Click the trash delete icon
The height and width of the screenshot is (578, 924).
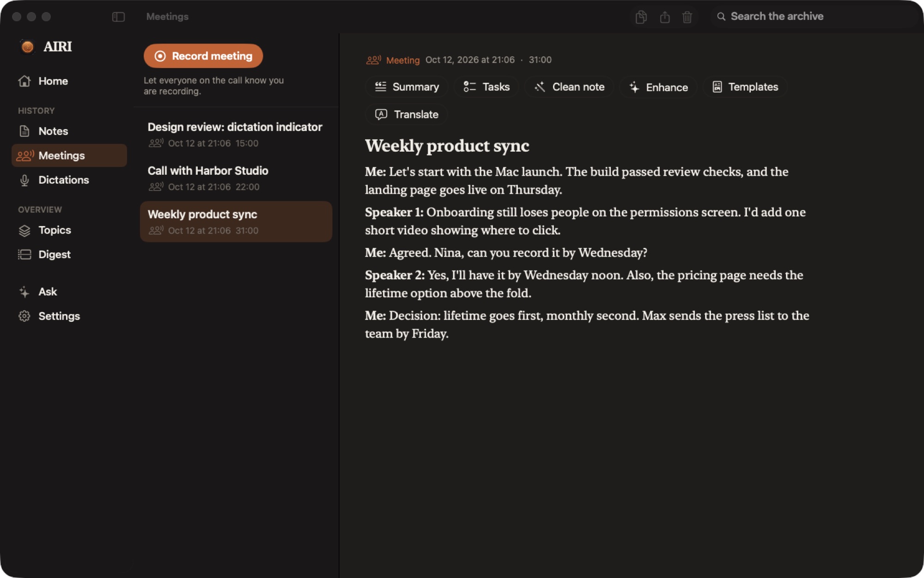point(687,17)
